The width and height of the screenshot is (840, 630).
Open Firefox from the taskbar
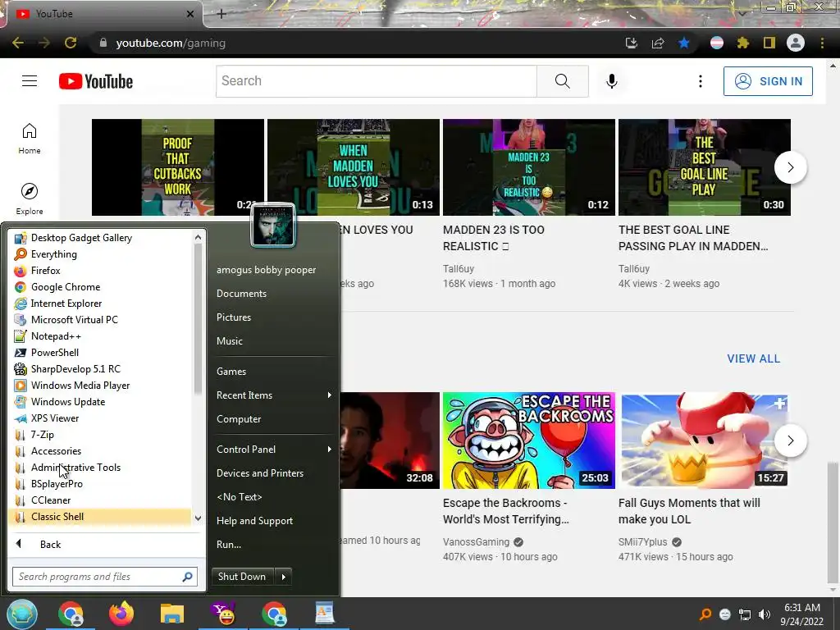[x=121, y=614]
